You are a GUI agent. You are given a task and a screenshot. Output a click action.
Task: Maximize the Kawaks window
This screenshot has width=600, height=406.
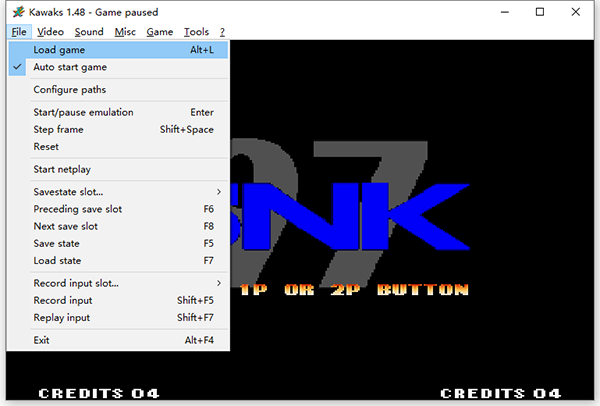(x=540, y=12)
